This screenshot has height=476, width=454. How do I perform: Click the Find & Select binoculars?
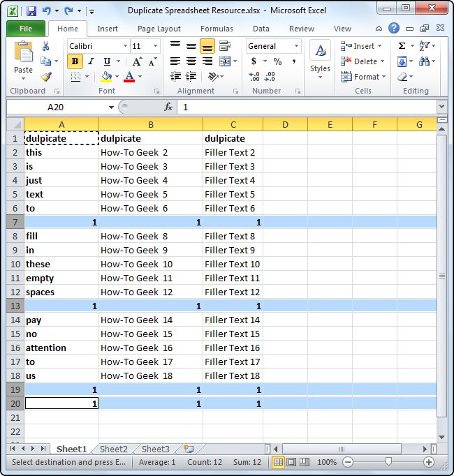click(424, 61)
